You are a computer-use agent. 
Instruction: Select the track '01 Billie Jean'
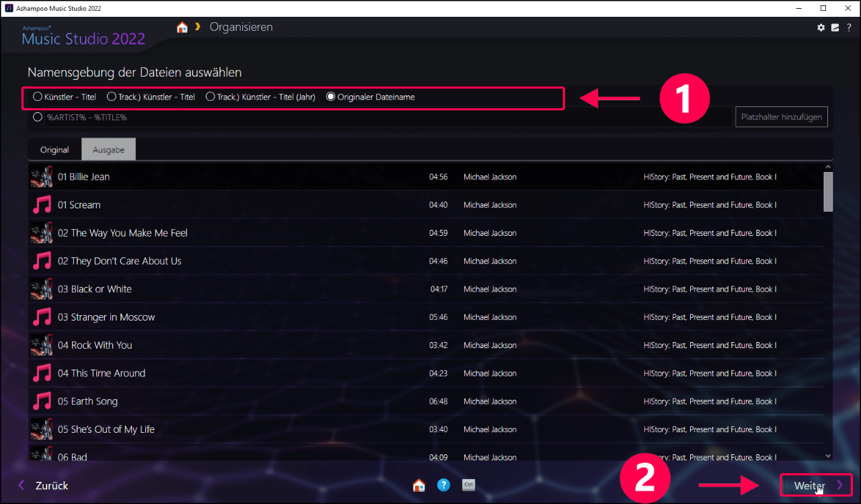(x=426, y=177)
